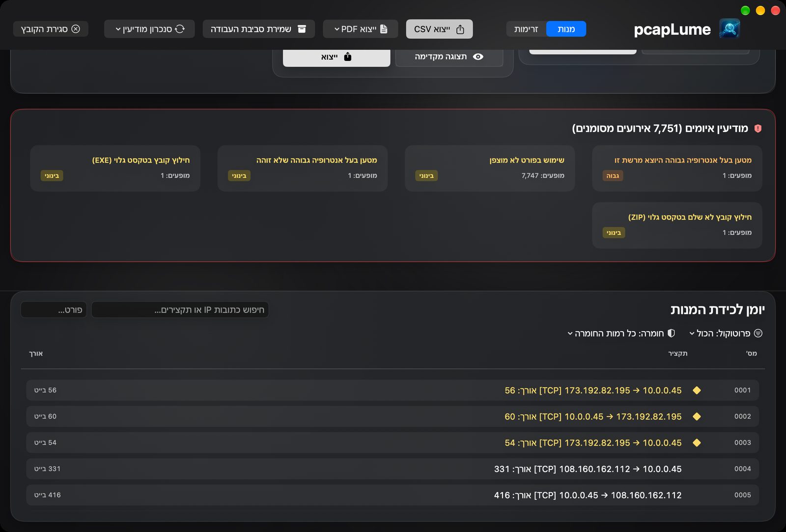Click the pcapLume app logo icon

coord(730,29)
